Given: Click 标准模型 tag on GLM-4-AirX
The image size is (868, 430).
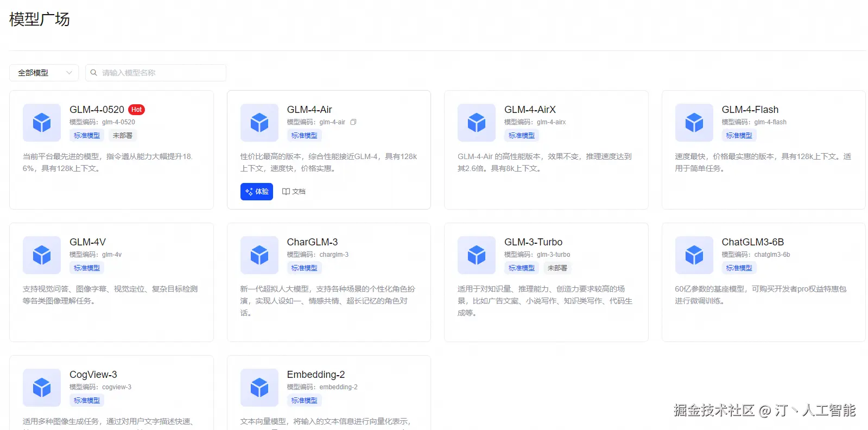Looking at the screenshot, I should point(522,136).
